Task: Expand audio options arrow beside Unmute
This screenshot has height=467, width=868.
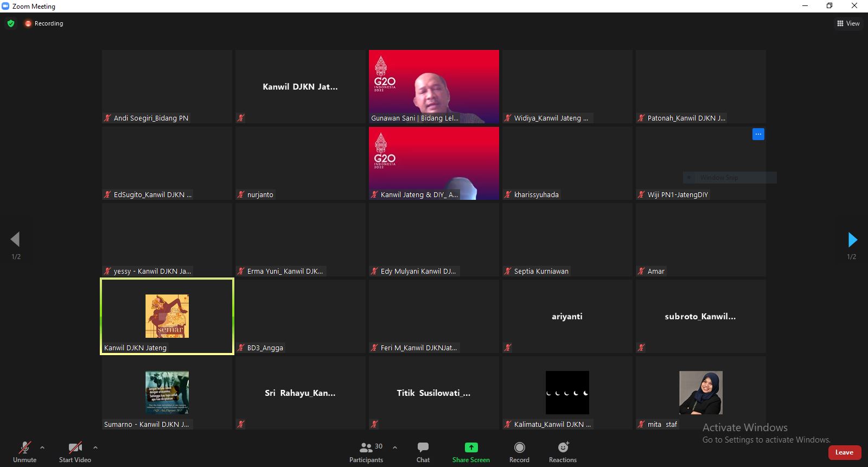Action: 42,447
